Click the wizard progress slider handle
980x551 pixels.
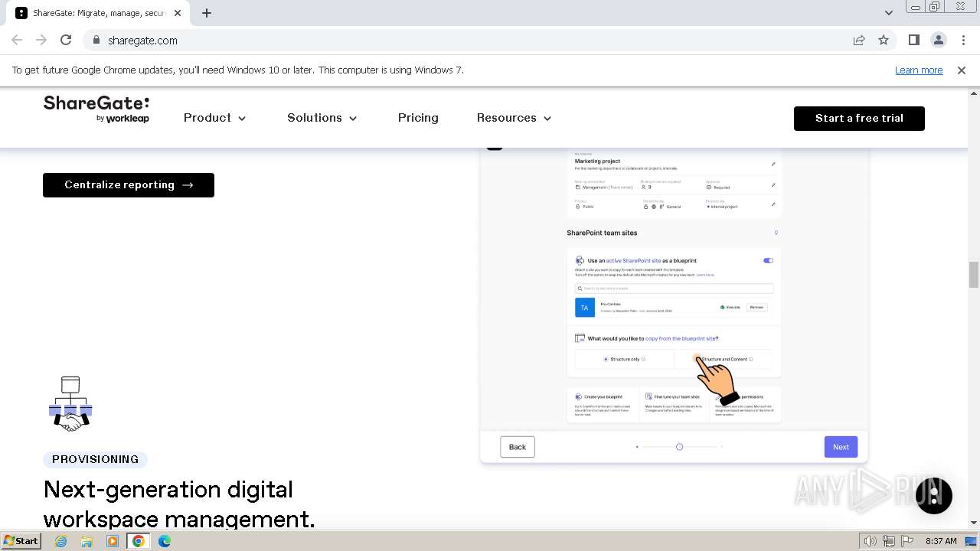(x=679, y=447)
